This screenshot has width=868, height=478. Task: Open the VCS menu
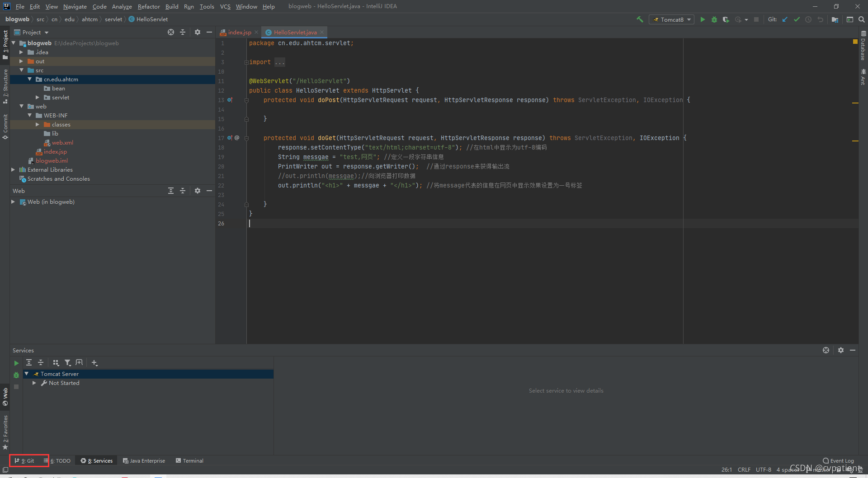click(x=225, y=6)
